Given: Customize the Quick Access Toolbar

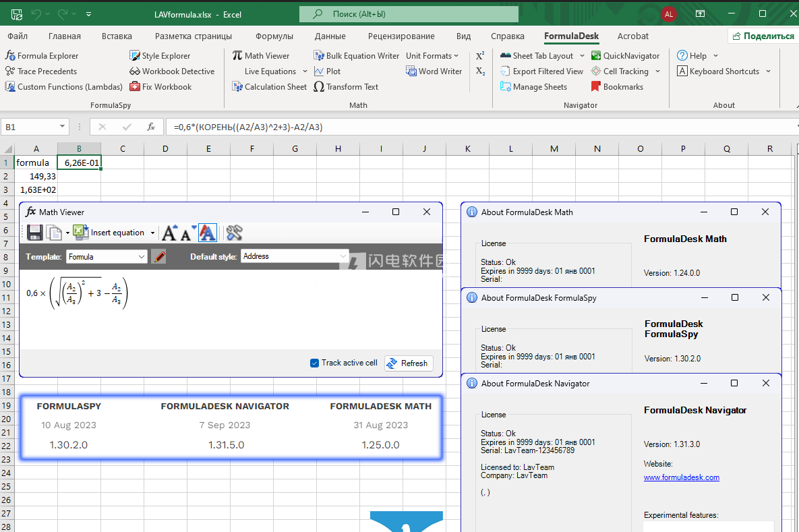Looking at the screenshot, I should (x=88, y=14).
